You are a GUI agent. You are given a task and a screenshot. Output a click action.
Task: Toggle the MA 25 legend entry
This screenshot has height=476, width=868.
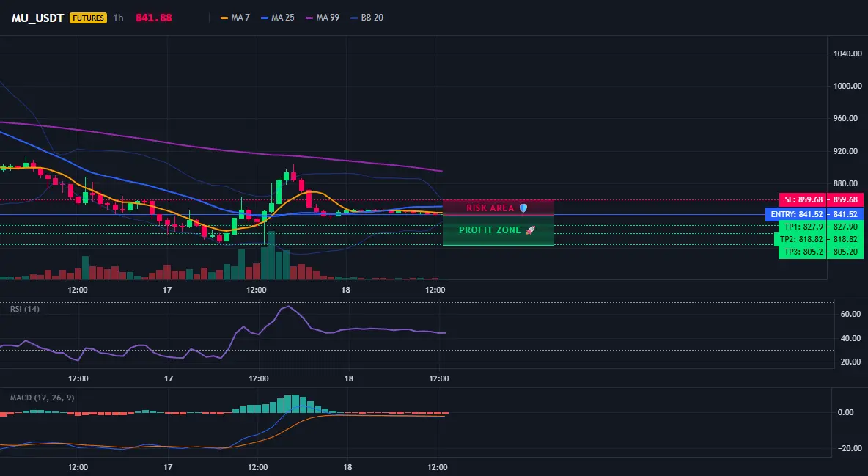(277, 18)
